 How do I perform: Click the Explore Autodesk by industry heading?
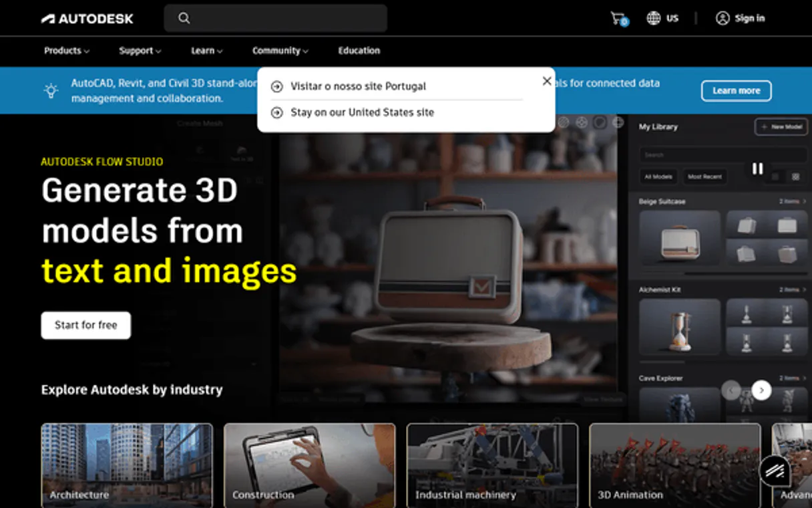tap(132, 390)
